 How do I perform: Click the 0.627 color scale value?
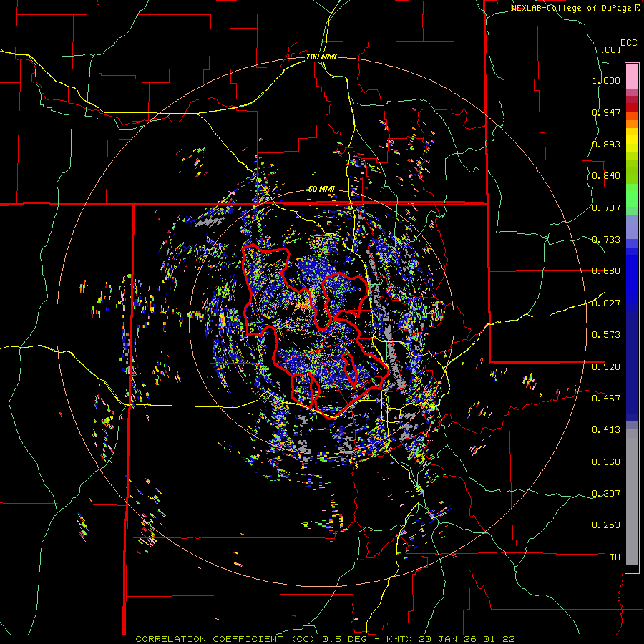606,303
